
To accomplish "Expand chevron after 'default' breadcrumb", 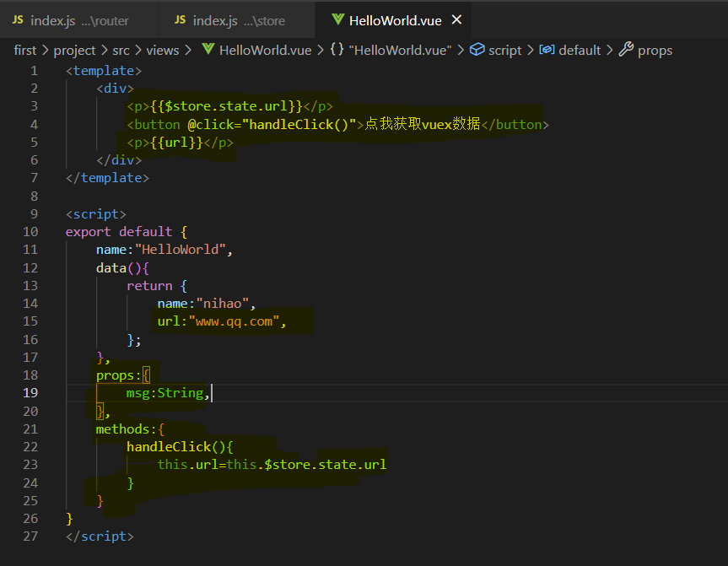I will (609, 50).
